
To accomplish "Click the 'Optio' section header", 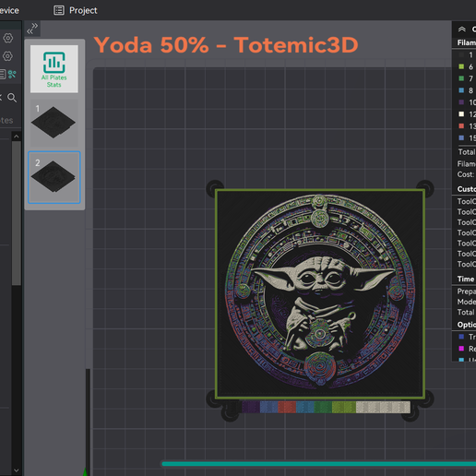I will (x=466, y=325).
